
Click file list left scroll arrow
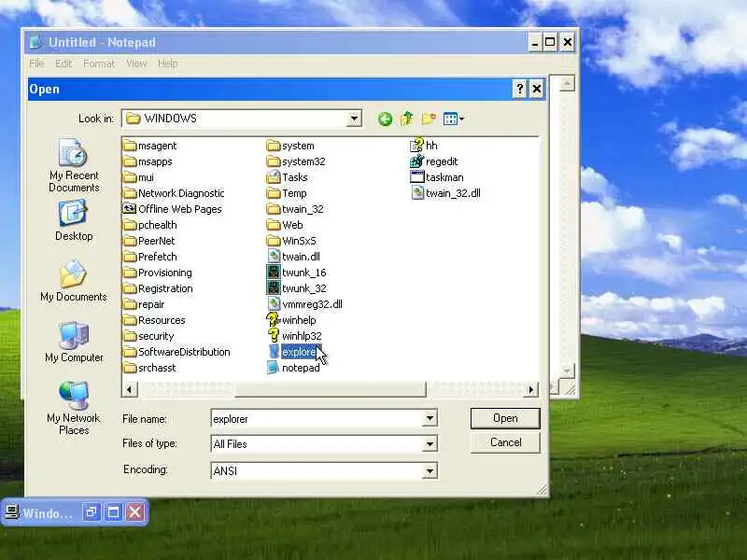click(130, 389)
